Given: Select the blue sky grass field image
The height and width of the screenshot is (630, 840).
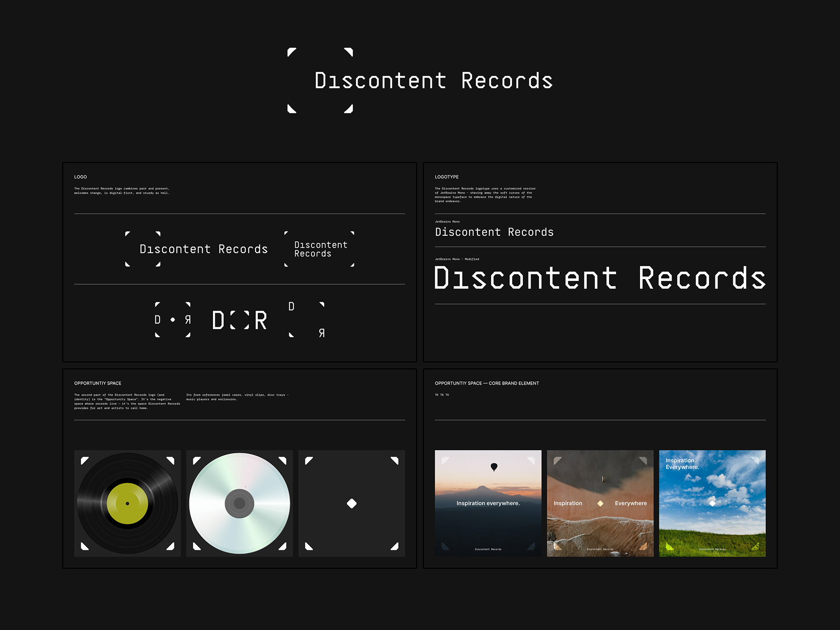Looking at the screenshot, I should [712, 516].
